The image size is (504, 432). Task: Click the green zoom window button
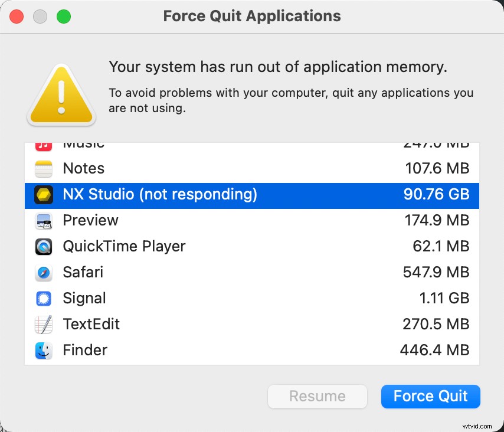[63, 17]
